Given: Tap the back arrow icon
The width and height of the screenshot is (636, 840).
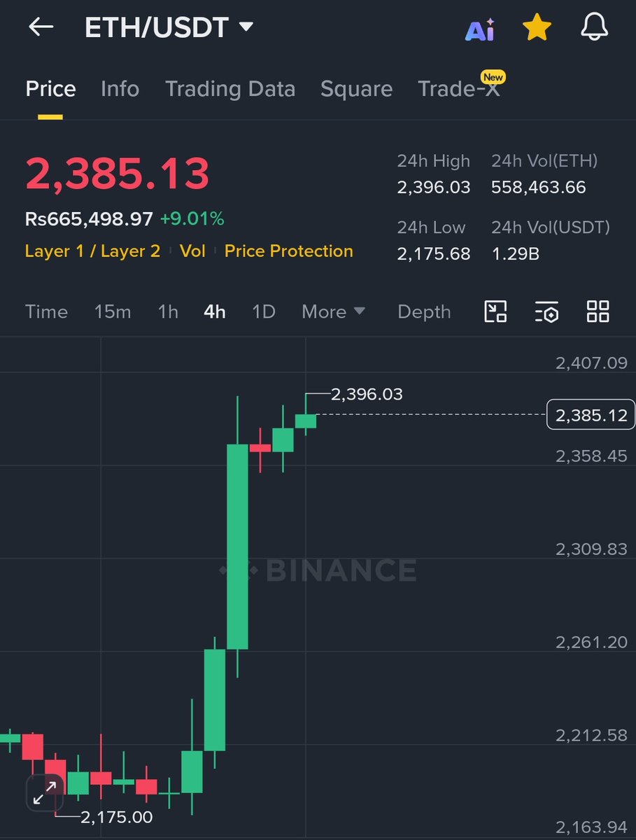Looking at the screenshot, I should click(x=41, y=27).
